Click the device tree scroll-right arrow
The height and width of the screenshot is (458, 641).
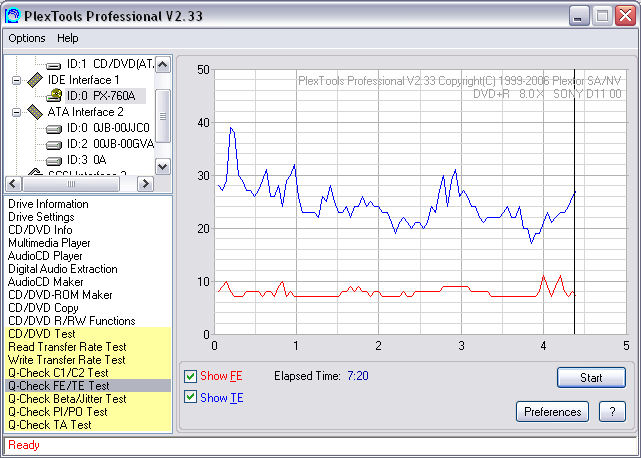coord(146,184)
